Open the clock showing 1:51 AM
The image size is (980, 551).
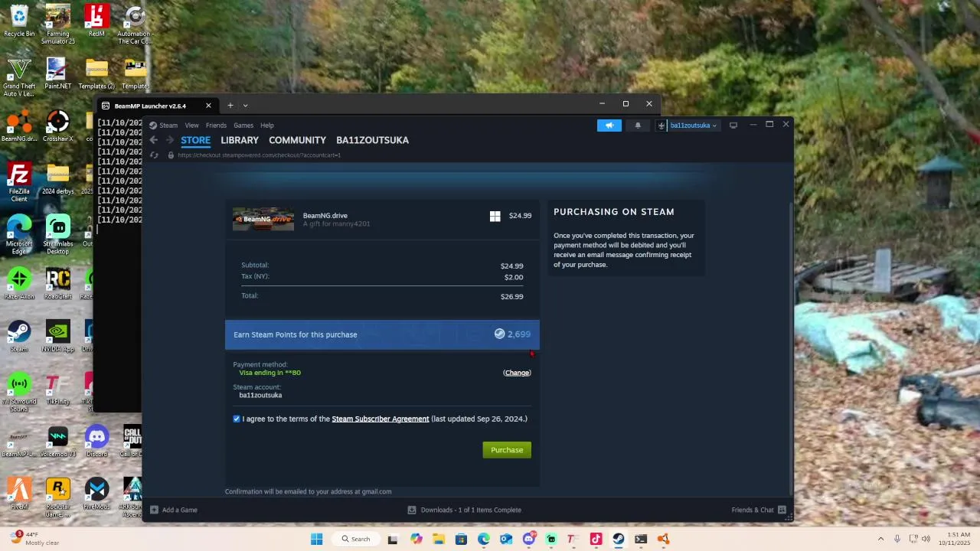click(954, 539)
